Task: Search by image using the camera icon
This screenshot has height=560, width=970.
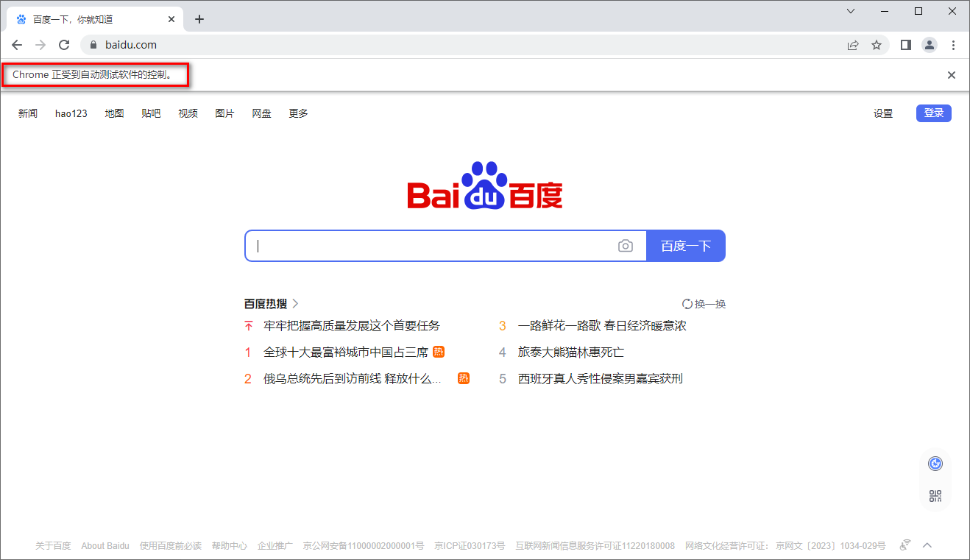Action: click(x=626, y=246)
